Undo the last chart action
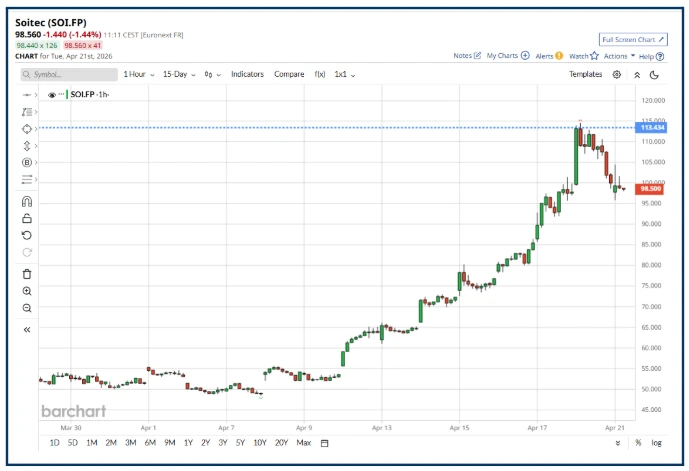 pos(27,236)
